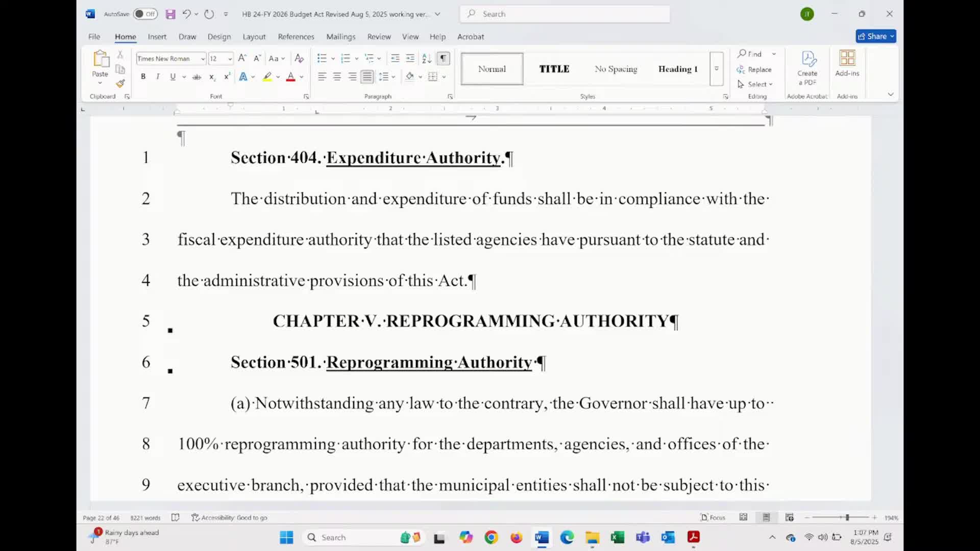Toggle the AutoSave switch
Image resolution: width=980 pixels, height=551 pixels.
(x=145, y=14)
